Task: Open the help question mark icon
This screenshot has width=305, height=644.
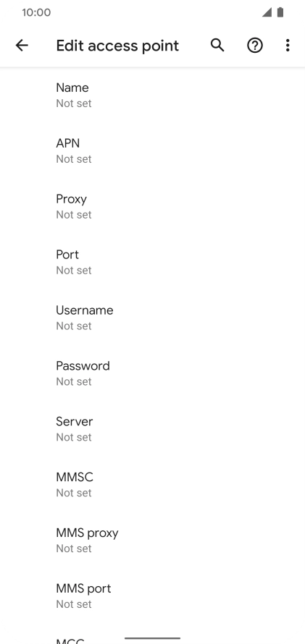Action: (255, 45)
